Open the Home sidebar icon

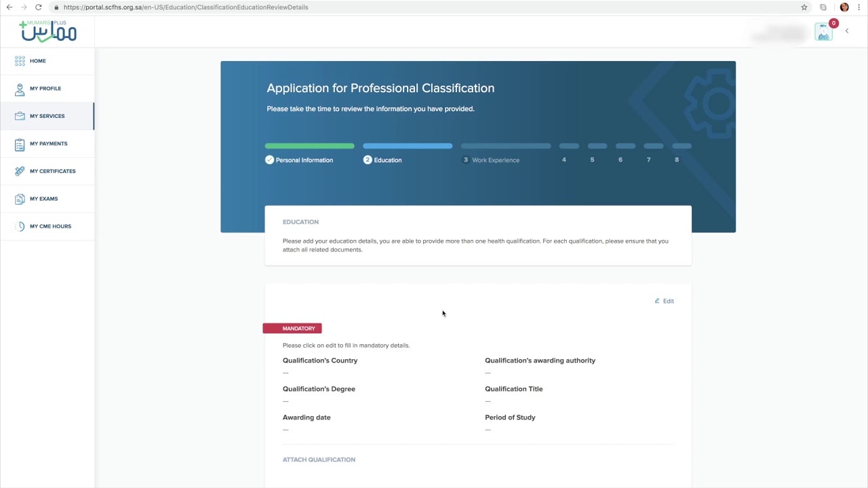pos(20,61)
